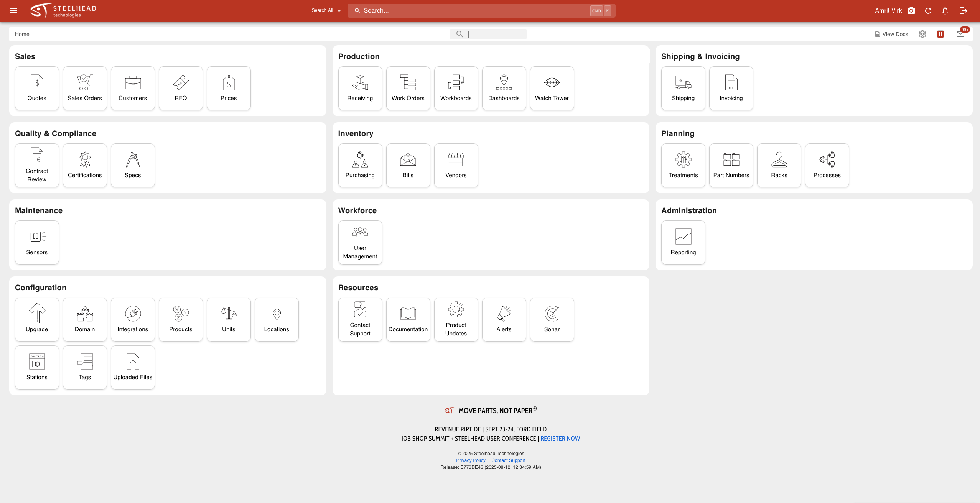Click the REGISTER NOW link
This screenshot has height=503, width=980.
pyautogui.click(x=560, y=439)
